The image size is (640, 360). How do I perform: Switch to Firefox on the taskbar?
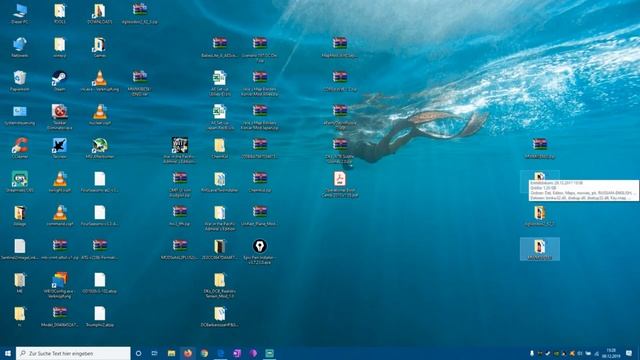[x=188, y=353]
